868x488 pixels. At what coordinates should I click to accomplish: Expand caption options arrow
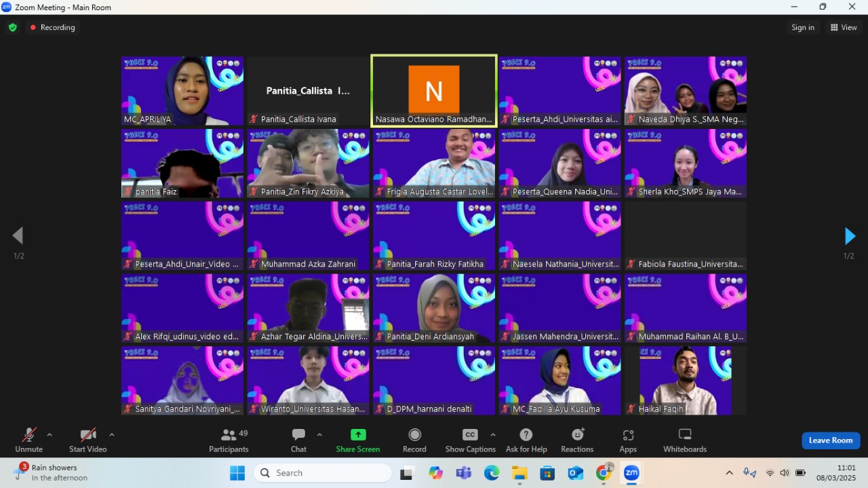(x=493, y=435)
